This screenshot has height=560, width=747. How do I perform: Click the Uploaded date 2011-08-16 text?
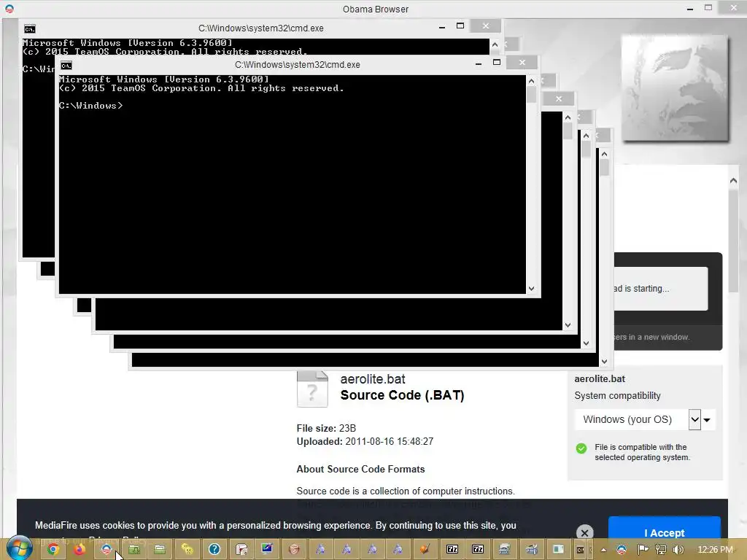365,441
